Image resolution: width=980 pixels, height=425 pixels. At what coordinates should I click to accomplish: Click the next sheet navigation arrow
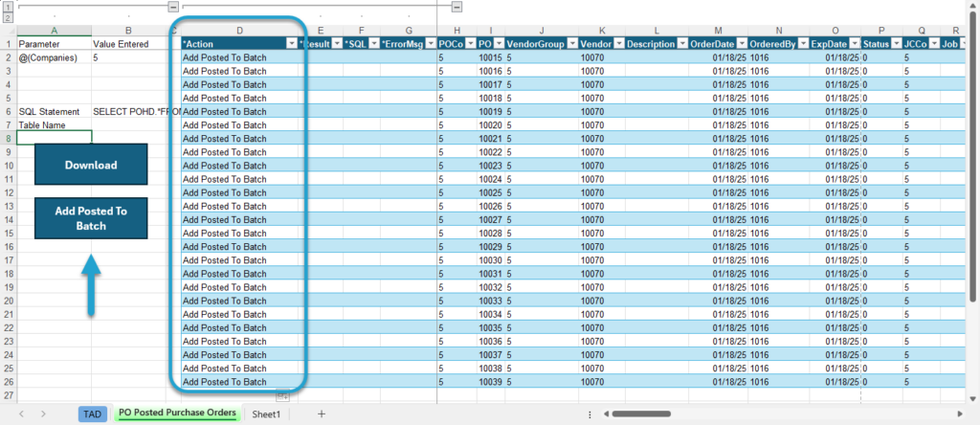(43, 414)
